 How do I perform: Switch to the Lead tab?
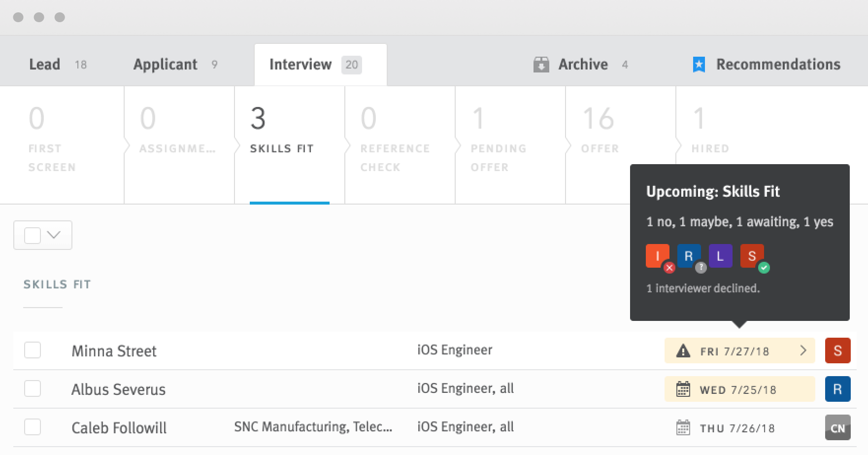coord(45,65)
